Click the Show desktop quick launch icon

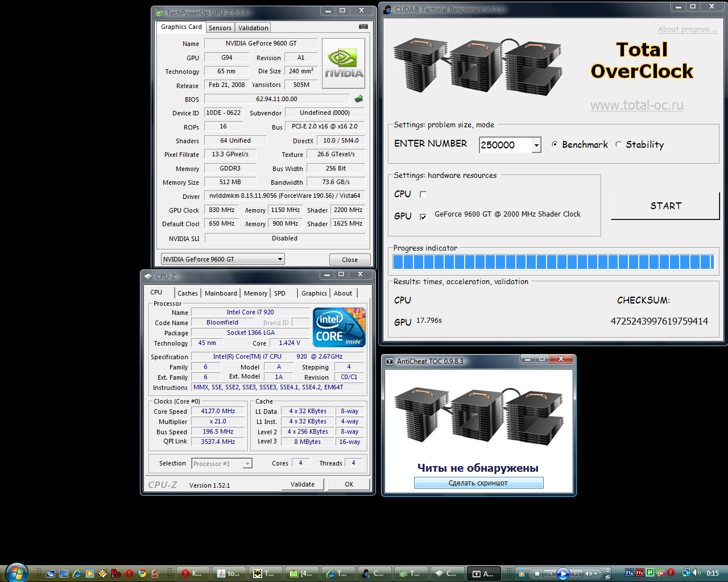tap(64, 573)
